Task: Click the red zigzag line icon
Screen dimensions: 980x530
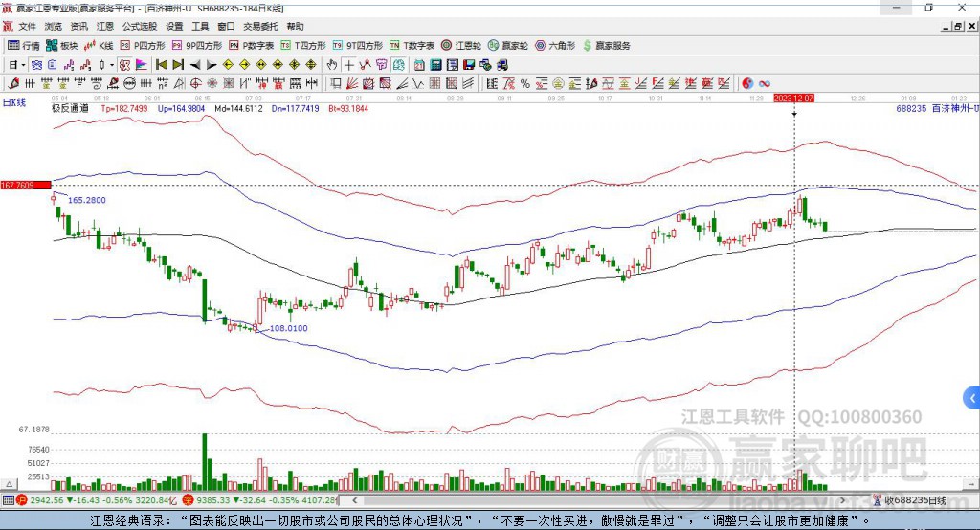Action: tap(365, 65)
